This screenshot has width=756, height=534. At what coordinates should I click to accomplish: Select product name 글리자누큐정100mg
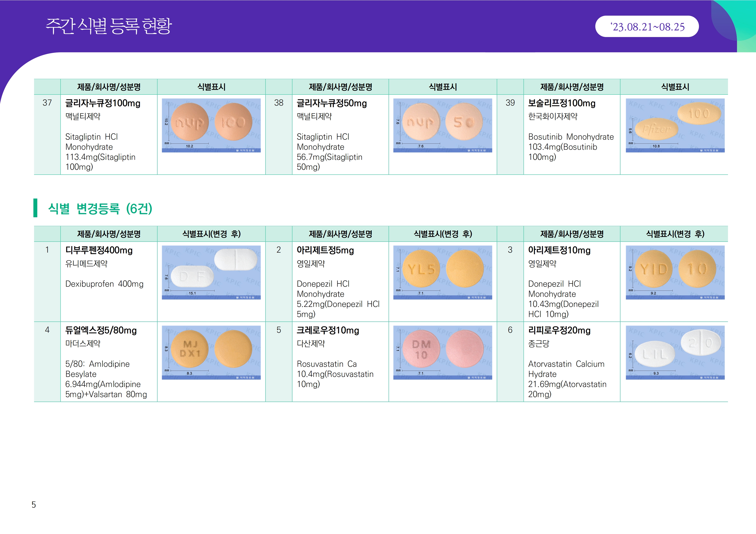pos(103,103)
